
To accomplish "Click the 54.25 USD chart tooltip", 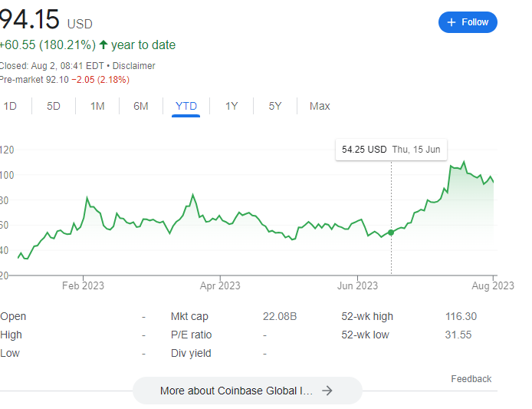I will (391, 150).
